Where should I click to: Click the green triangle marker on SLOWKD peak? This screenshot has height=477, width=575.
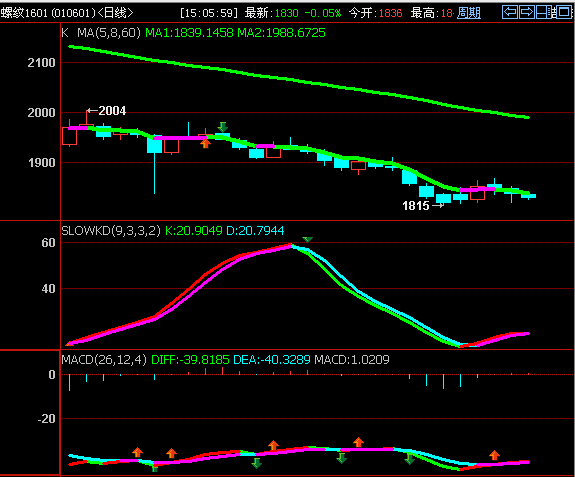pyautogui.click(x=307, y=239)
